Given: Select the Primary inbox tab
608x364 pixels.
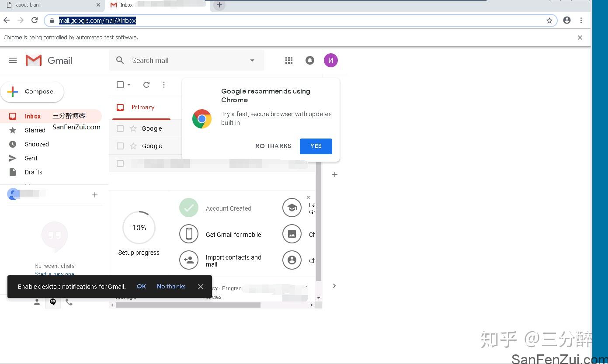Looking at the screenshot, I should (x=141, y=107).
